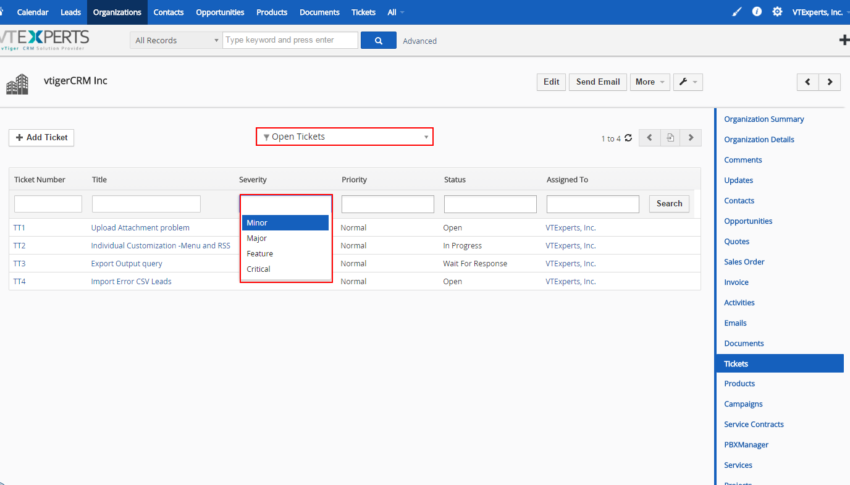
Task: Open Comments in sidebar
Action: tap(743, 160)
